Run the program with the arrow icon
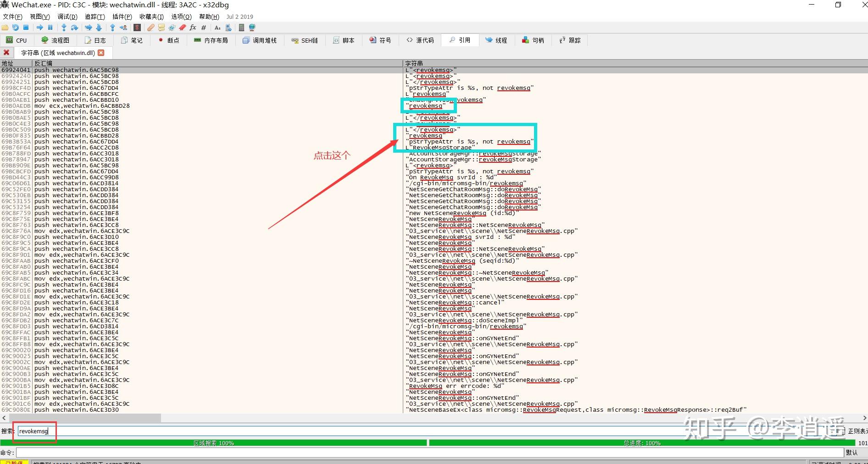This screenshot has height=464, width=868. click(x=40, y=28)
